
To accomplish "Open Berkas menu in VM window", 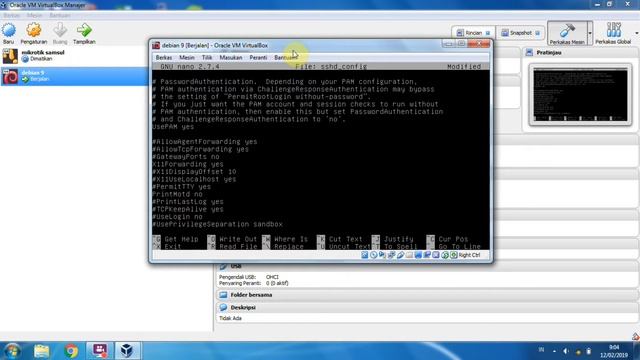I will [x=164, y=58].
